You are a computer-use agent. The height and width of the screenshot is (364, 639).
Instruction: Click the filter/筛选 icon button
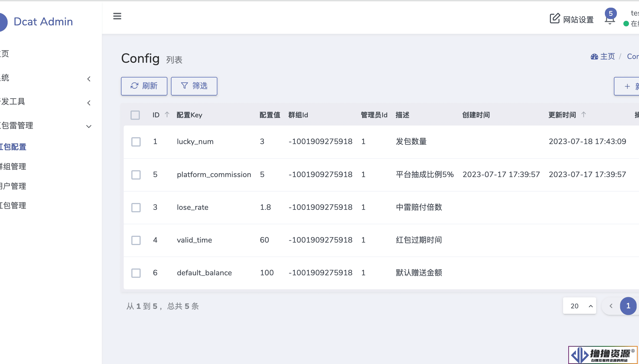[194, 85]
